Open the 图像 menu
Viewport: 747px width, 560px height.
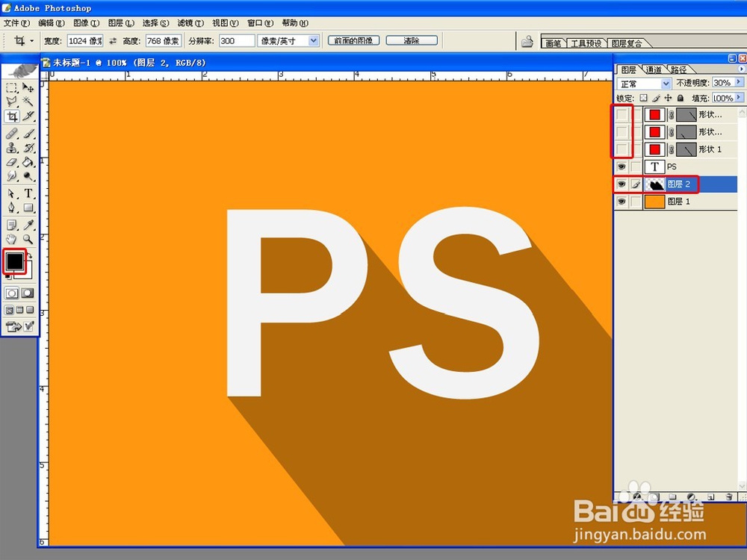[86, 23]
